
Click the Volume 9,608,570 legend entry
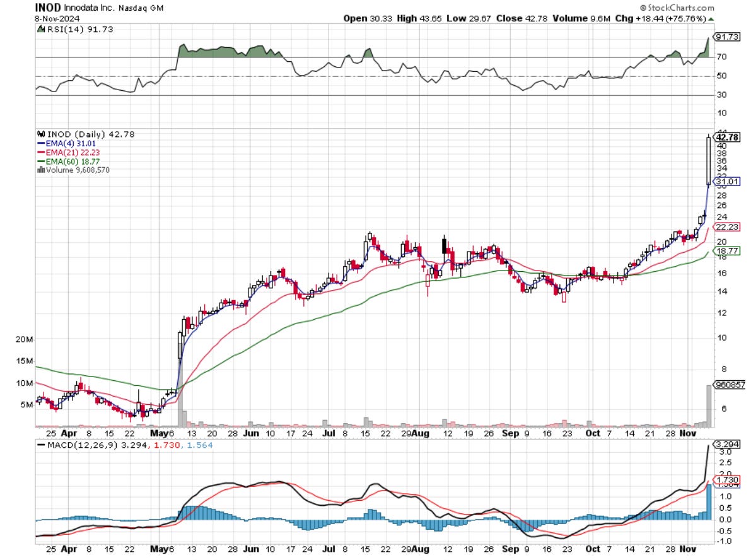click(78, 170)
